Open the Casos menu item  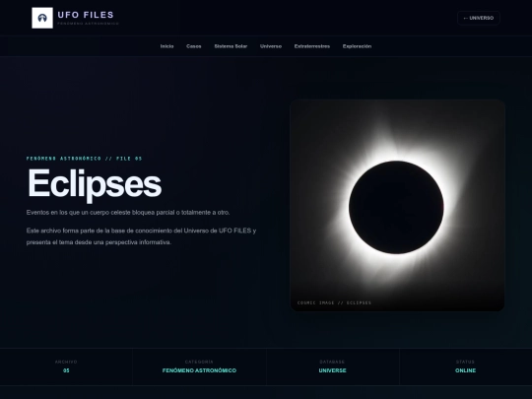tap(194, 46)
